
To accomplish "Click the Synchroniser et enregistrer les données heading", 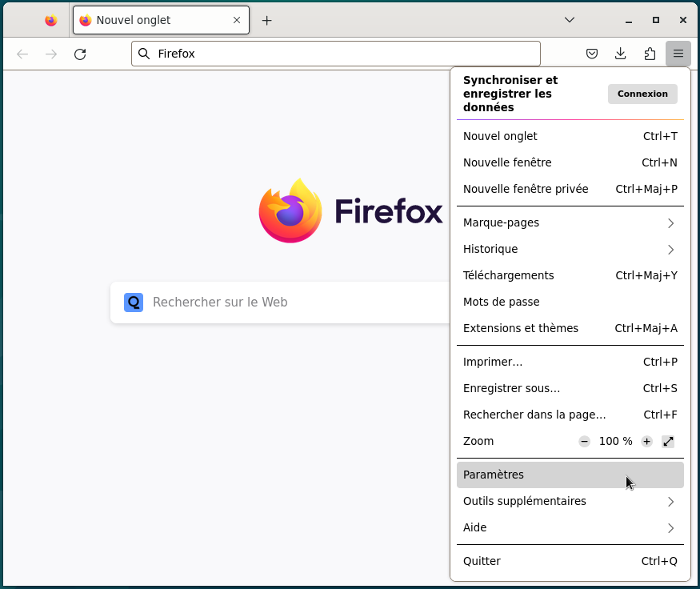I will (510, 94).
